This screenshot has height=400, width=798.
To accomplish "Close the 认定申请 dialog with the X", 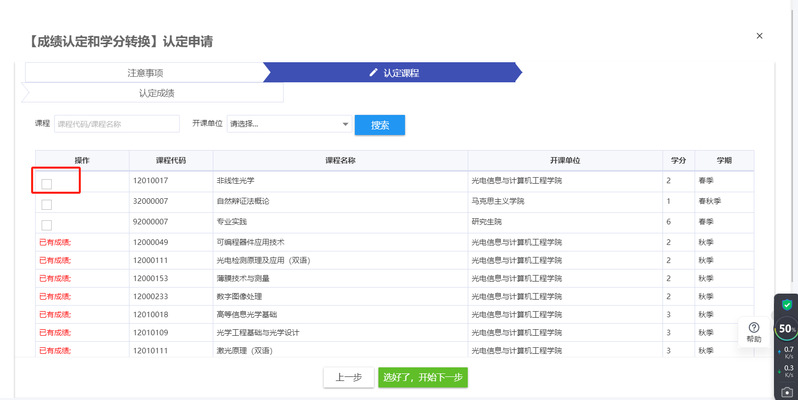I will click(x=759, y=36).
